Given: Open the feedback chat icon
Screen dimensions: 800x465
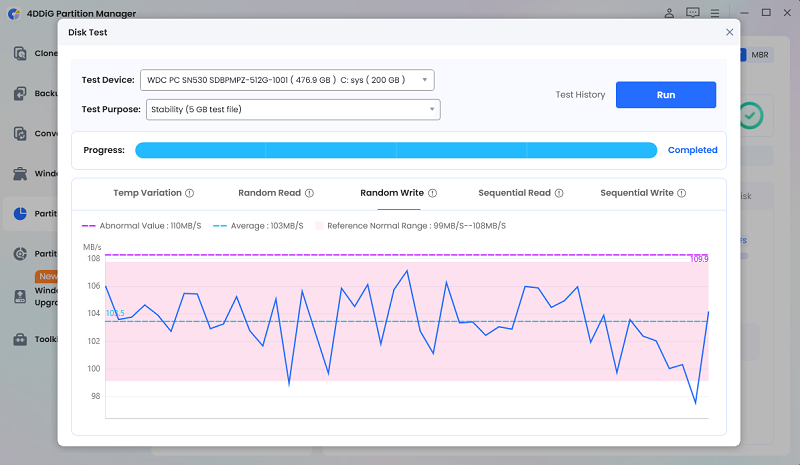Looking at the screenshot, I should click(x=692, y=13).
